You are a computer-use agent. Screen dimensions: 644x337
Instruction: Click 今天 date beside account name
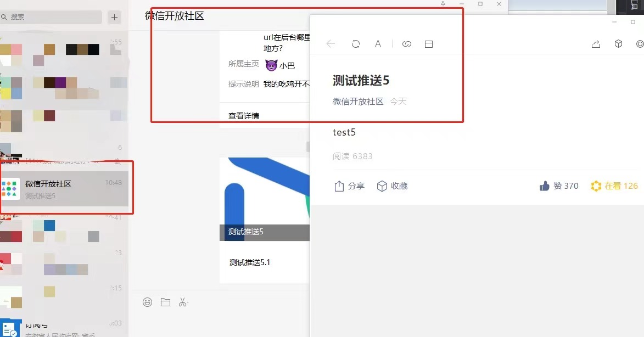point(398,102)
